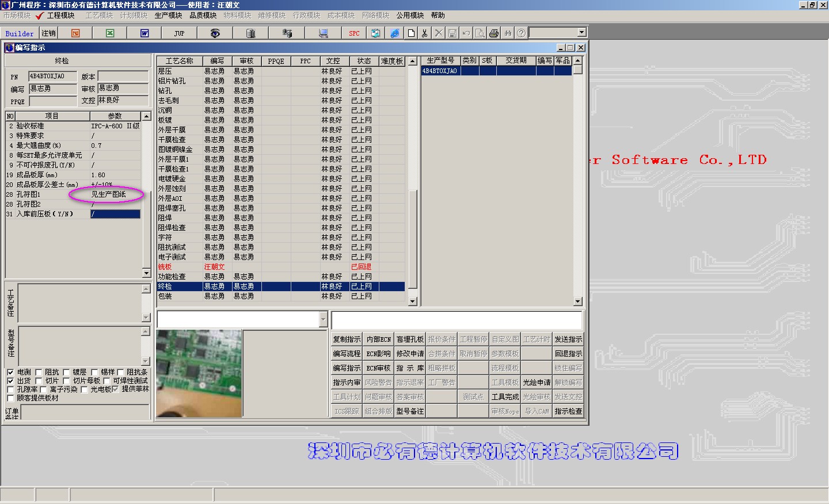Click the refresh document icon beside SPC
Image resolution: width=829 pixels, height=504 pixels.
[375, 33]
